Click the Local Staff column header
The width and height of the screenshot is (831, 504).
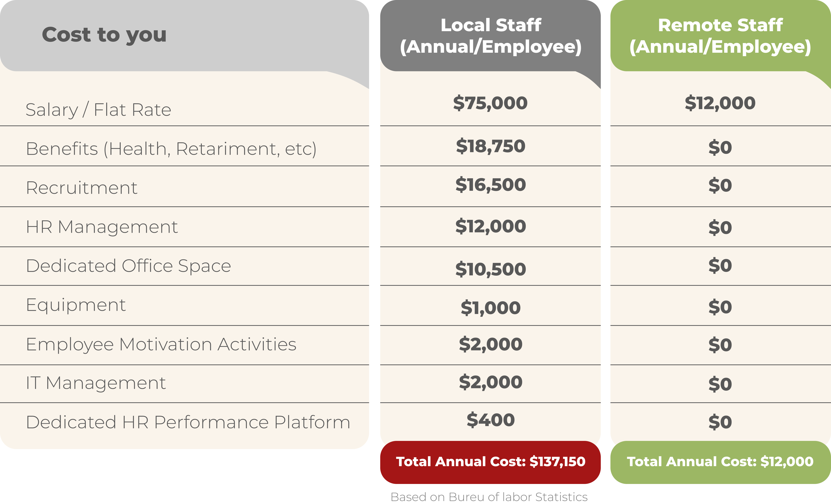tap(490, 36)
